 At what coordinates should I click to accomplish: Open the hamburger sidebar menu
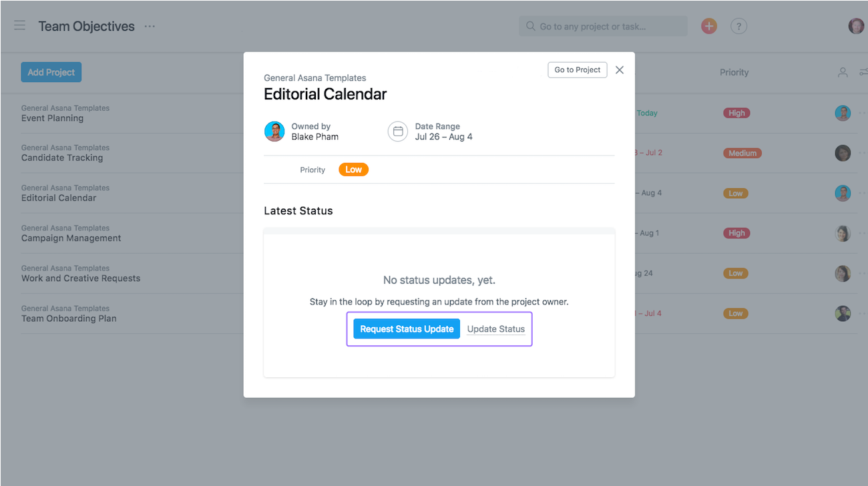click(x=20, y=26)
